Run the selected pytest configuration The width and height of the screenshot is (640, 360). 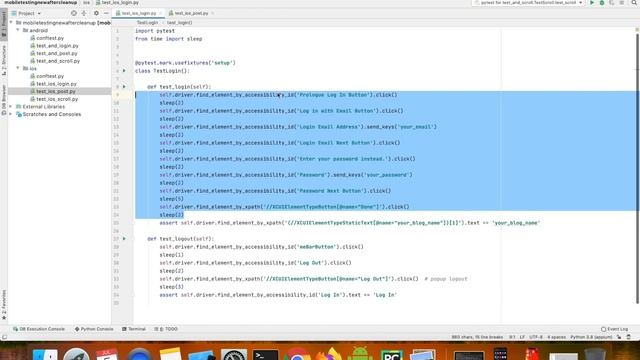click(x=592, y=2)
